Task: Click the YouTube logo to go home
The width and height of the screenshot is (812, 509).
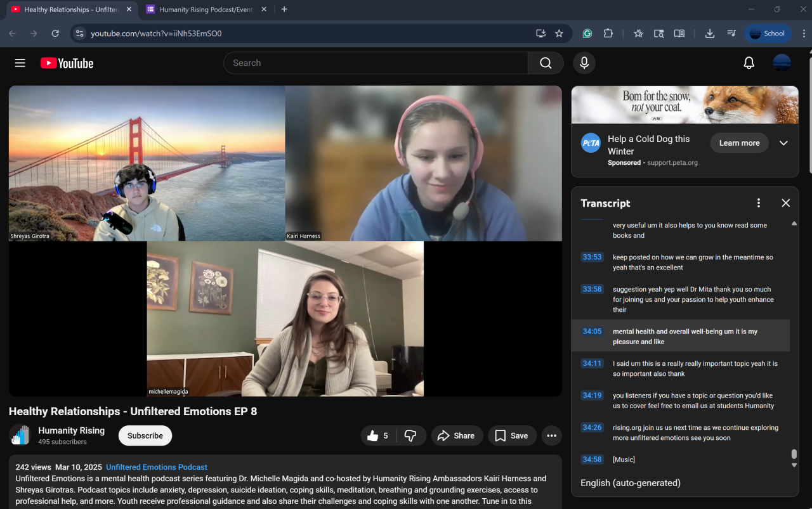Action: [67, 63]
